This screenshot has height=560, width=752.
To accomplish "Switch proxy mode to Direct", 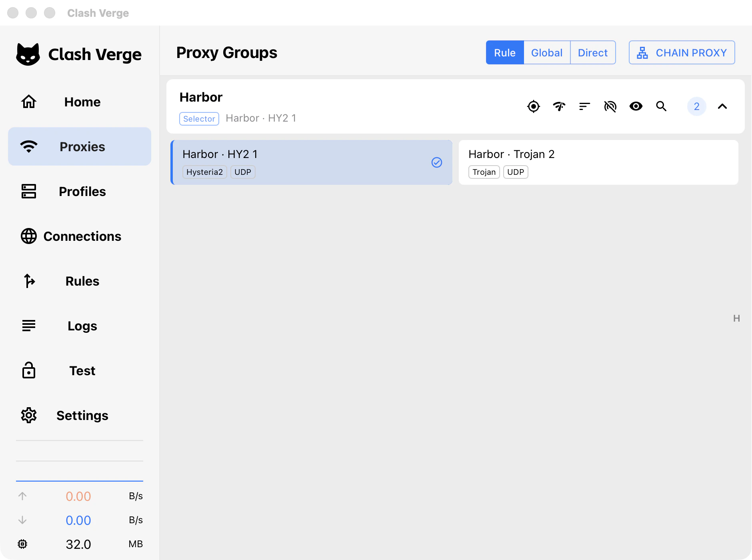I will (593, 52).
